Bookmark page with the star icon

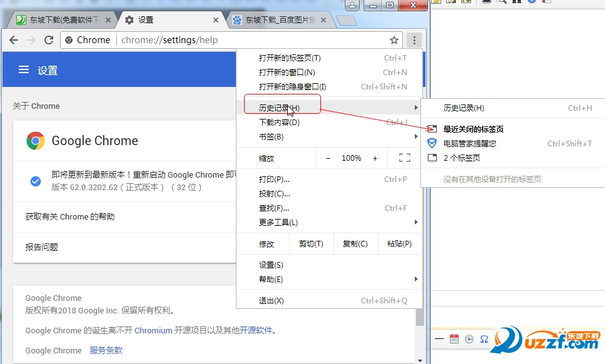(394, 40)
